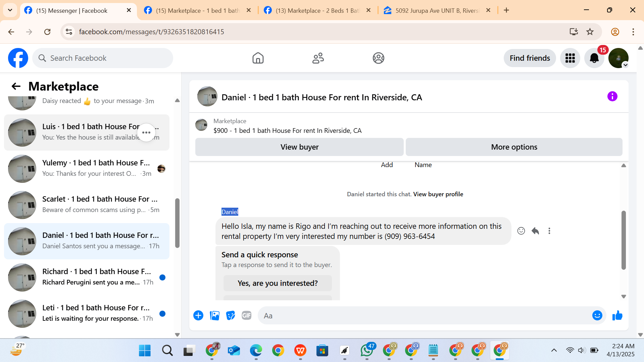Go back in browser history
The image size is (644, 362).
11,32
